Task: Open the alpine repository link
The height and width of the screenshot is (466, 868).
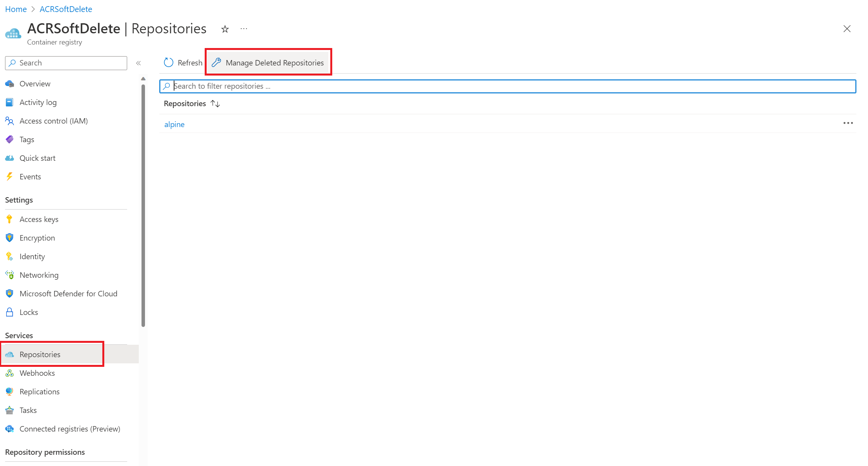Action: 174,124
